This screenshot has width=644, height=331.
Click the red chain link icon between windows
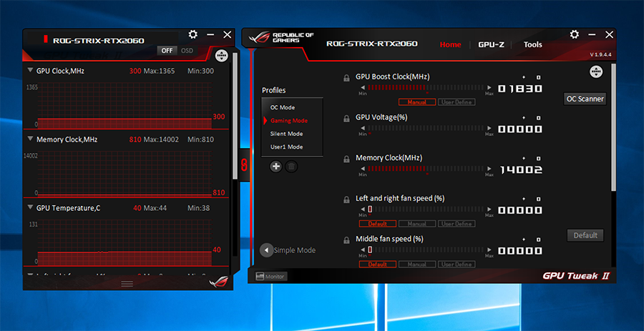pos(243,164)
